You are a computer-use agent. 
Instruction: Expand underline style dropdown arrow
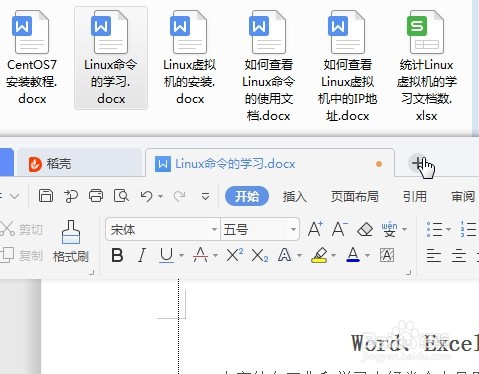coord(181,256)
